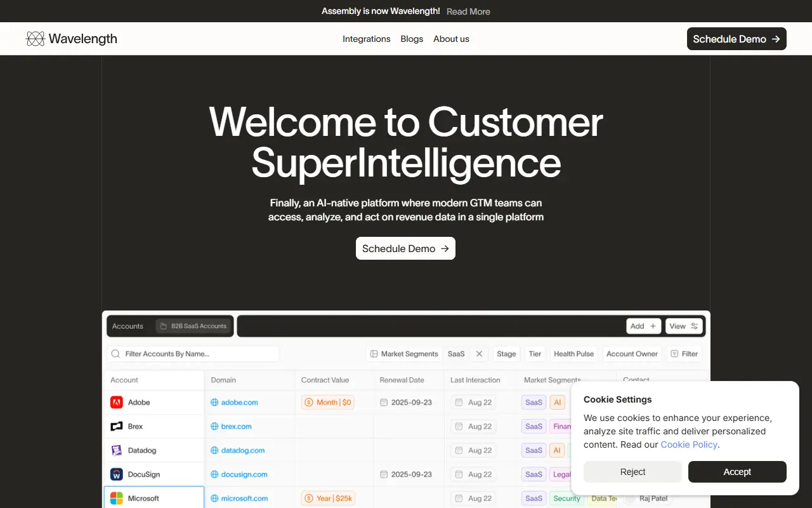Click the Brex logo icon

tap(117, 426)
